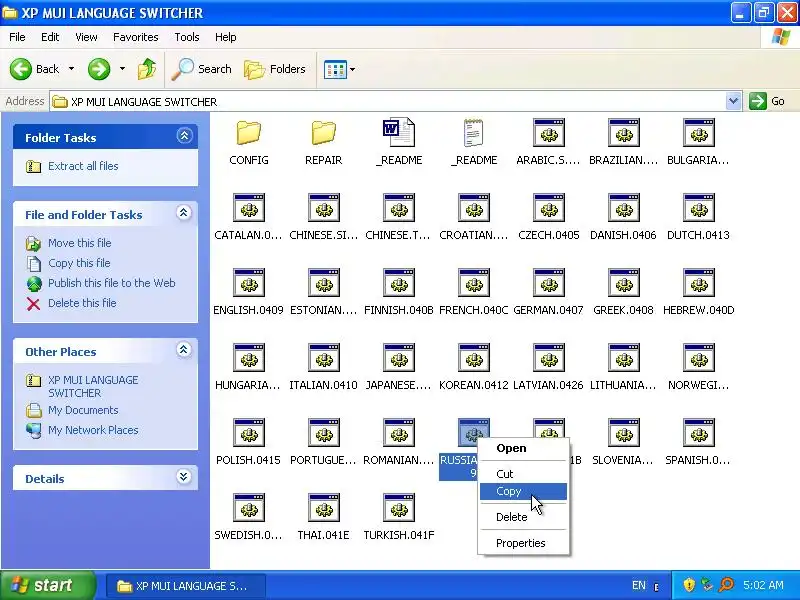Image resolution: width=800 pixels, height=600 pixels.
Task: Collapse the Other Places panel
Action: click(184, 349)
